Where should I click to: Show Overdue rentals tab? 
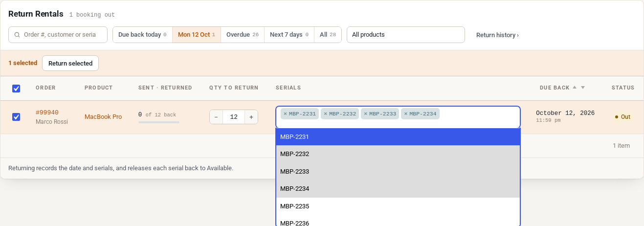(x=243, y=35)
